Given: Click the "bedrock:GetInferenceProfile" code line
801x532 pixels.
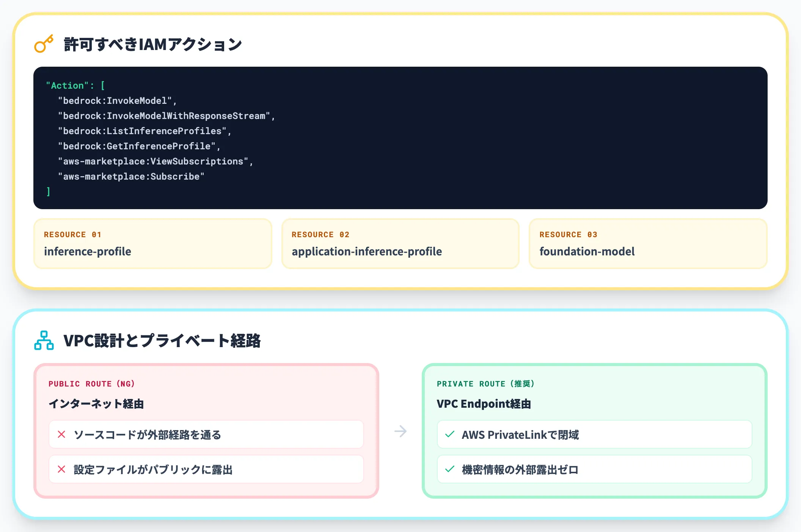Looking at the screenshot, I should click(x=139, y=146).
